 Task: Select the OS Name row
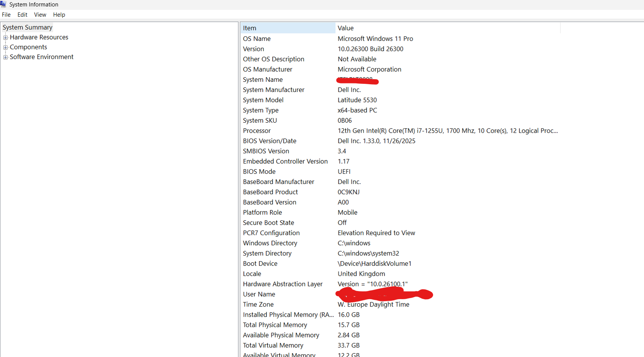(x=400, y=39)
